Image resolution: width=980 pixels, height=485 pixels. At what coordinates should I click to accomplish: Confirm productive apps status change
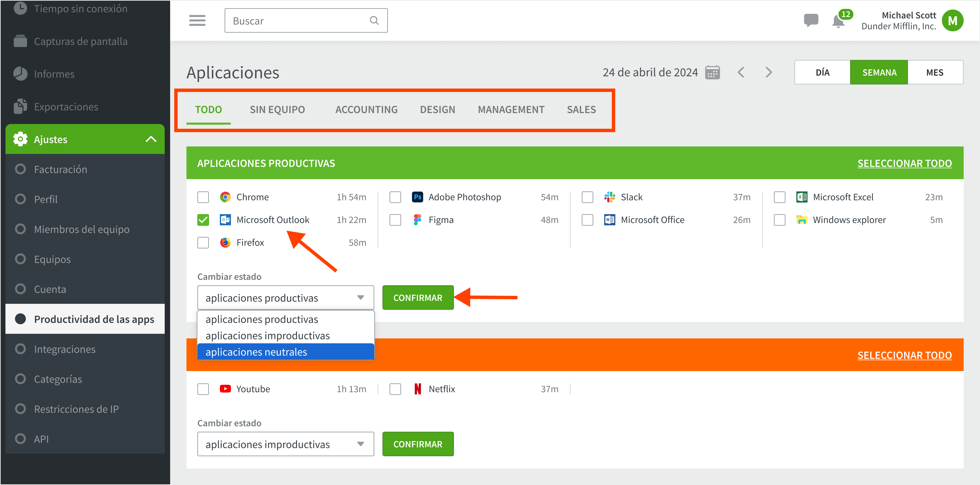coord(418,297)
